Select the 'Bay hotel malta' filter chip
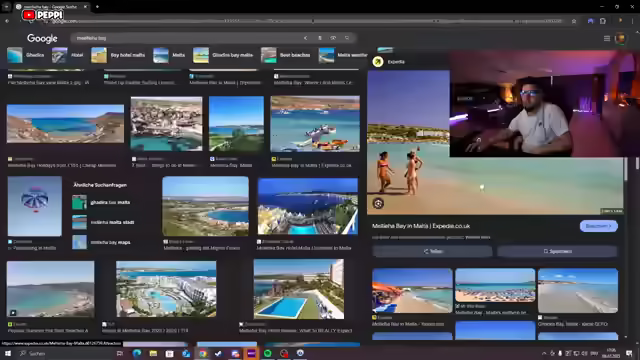This screenshot has width=640, height=360. click(118, 55)
